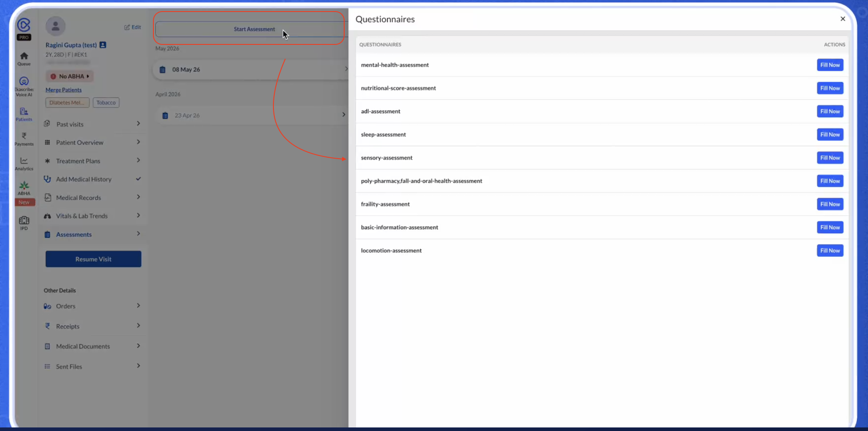The height and width of the screenshot is (431, 868).
Task: Expand Orders chevron
Action: 138,305
